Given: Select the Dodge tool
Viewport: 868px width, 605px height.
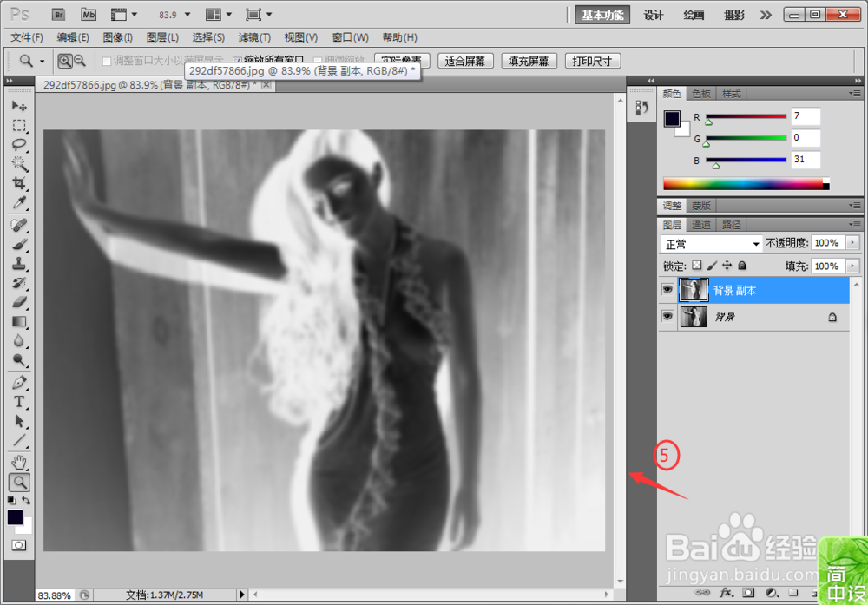Looking at the screenshot, I should point(19,360).
